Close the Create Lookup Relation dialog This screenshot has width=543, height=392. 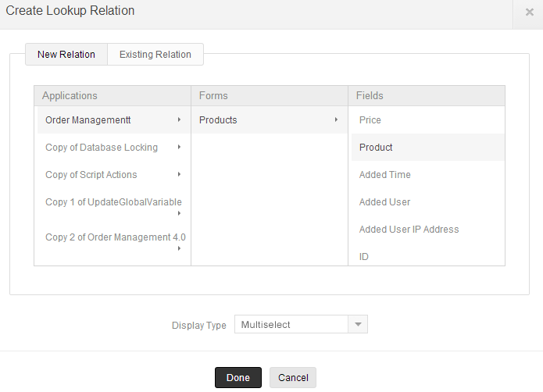tap(529, 12)
